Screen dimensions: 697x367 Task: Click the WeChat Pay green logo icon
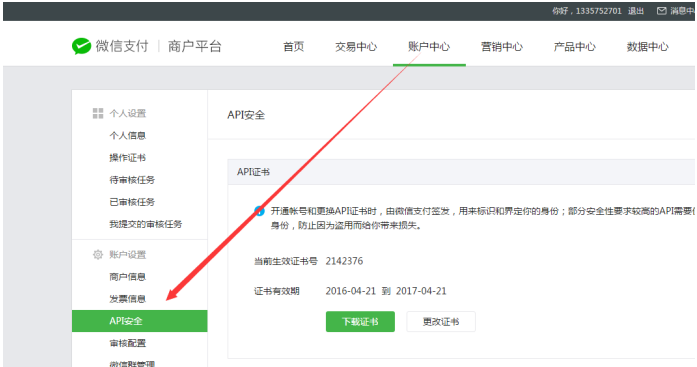81,46
